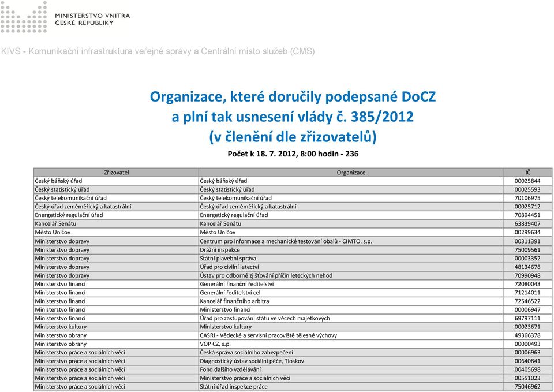Screen dimensions: 554x392
Task: Click "Diagnostický ústav sociální péče, Tloskov"
Action: (252, 361)
